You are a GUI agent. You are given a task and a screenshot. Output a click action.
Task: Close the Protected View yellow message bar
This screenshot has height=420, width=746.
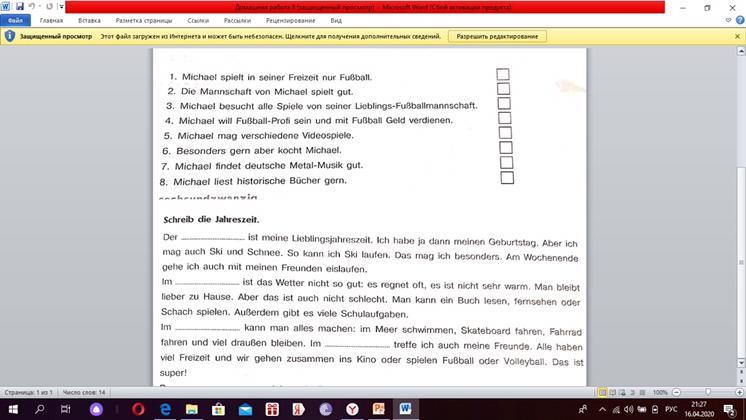pyautogui.click(x=737, y=36)
